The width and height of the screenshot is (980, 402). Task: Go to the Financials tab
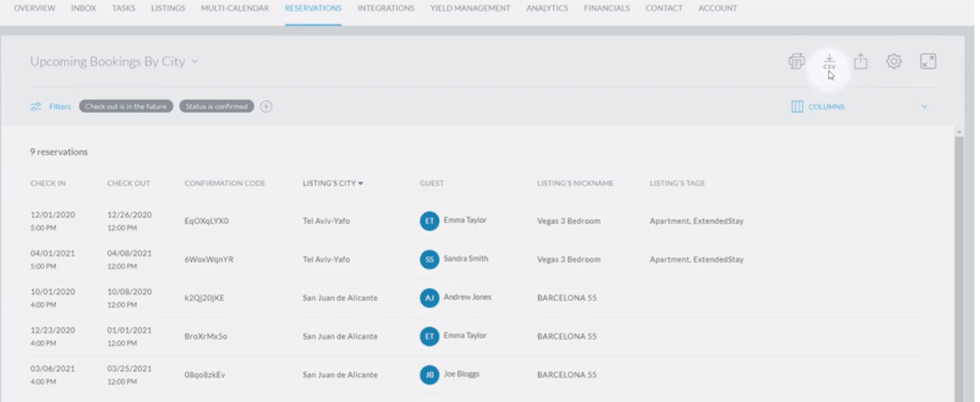(607, 8)
